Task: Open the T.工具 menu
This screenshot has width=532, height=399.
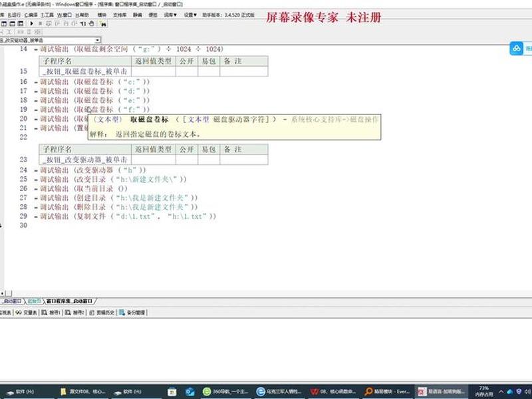Action: point(47,15)
